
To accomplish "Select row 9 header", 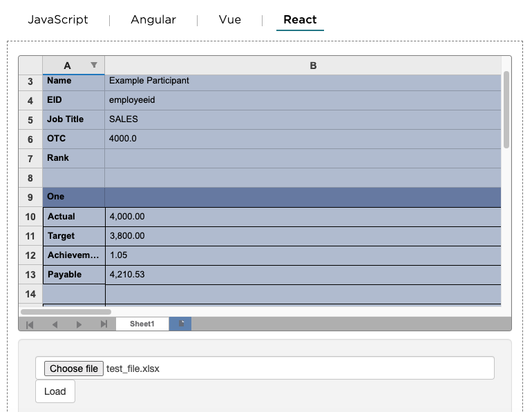I will tap(30, 197).
